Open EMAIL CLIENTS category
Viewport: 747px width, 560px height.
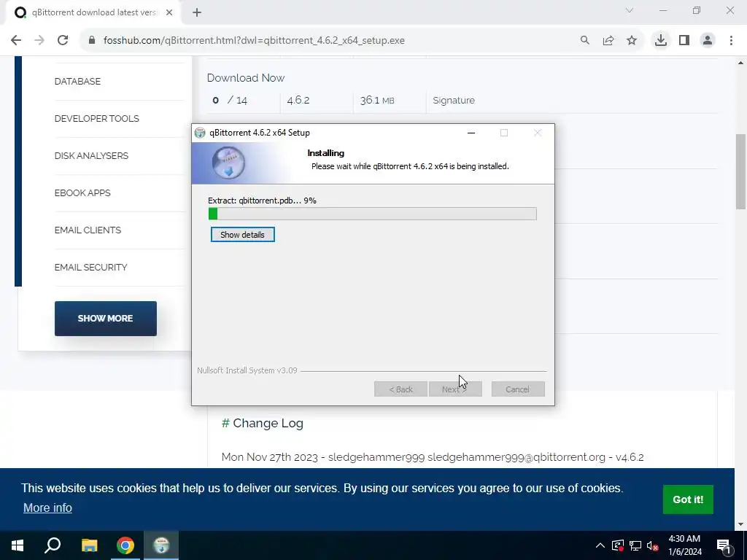point(88,230)
